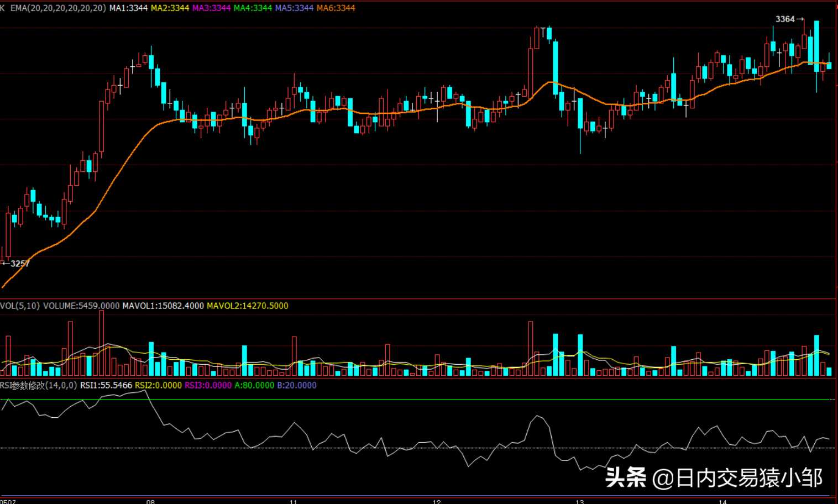
Task: Click the K chart type label
Action: pos(2,8)
